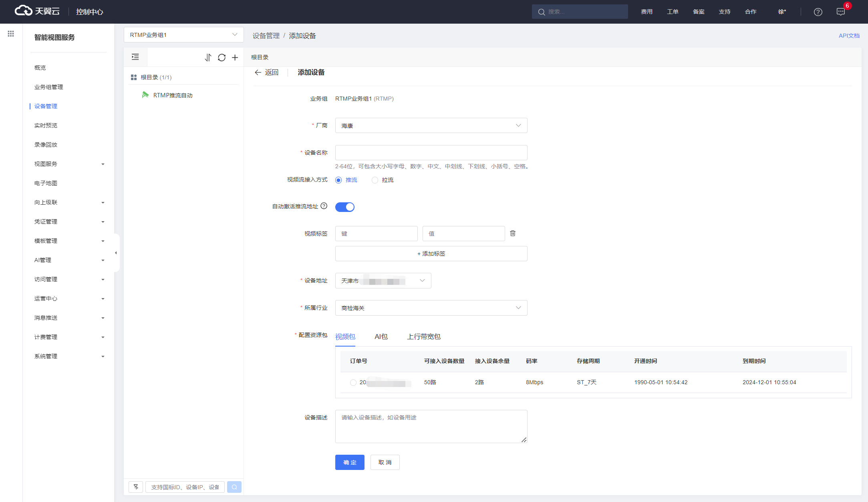
Task: Select the 拉流 radio option
Action: pos(375,180)
